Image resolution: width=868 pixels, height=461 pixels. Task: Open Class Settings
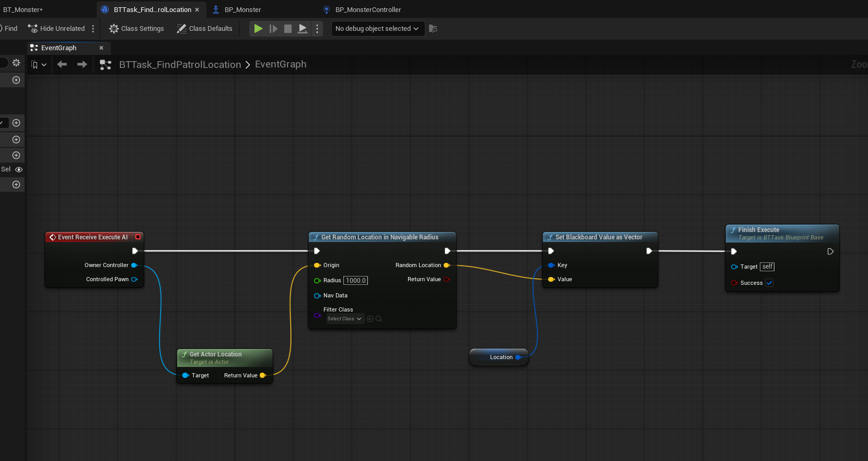[x=136, y=29]
